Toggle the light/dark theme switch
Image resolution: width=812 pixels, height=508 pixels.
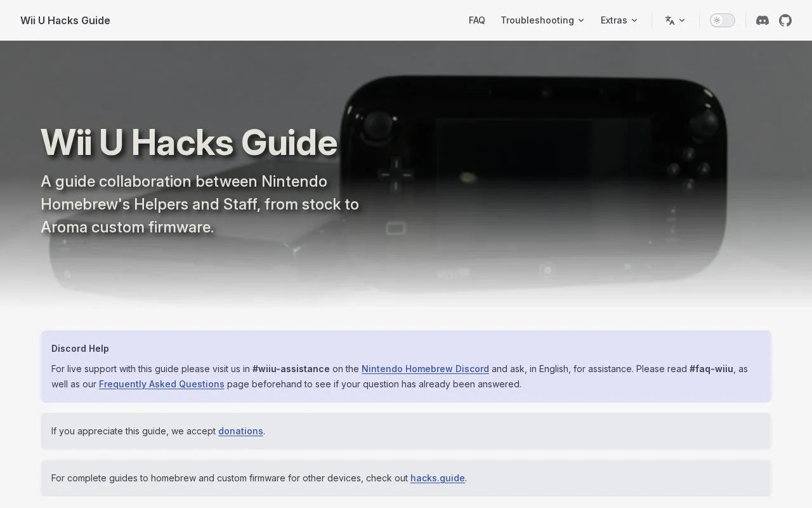722,20
